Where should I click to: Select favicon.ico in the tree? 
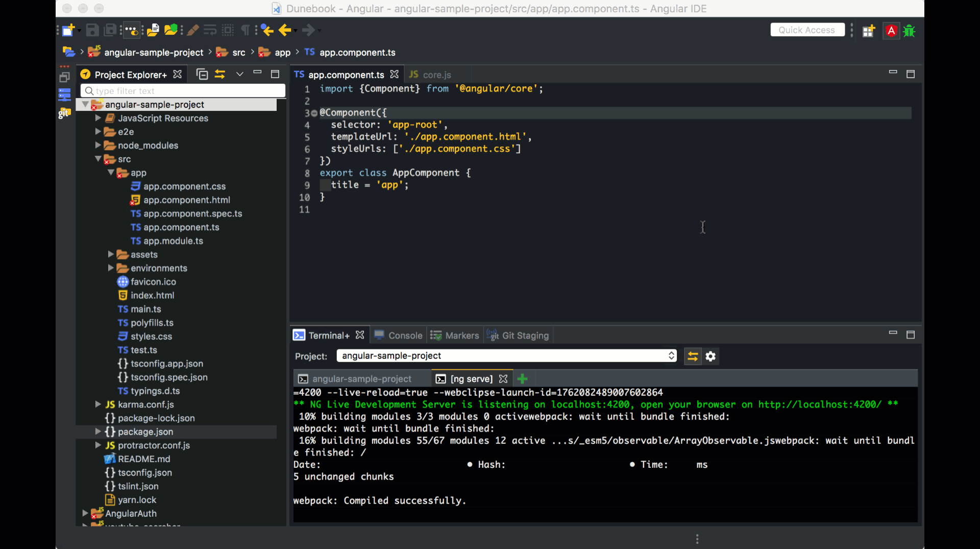pyautogui.click(x=153, y=281)
